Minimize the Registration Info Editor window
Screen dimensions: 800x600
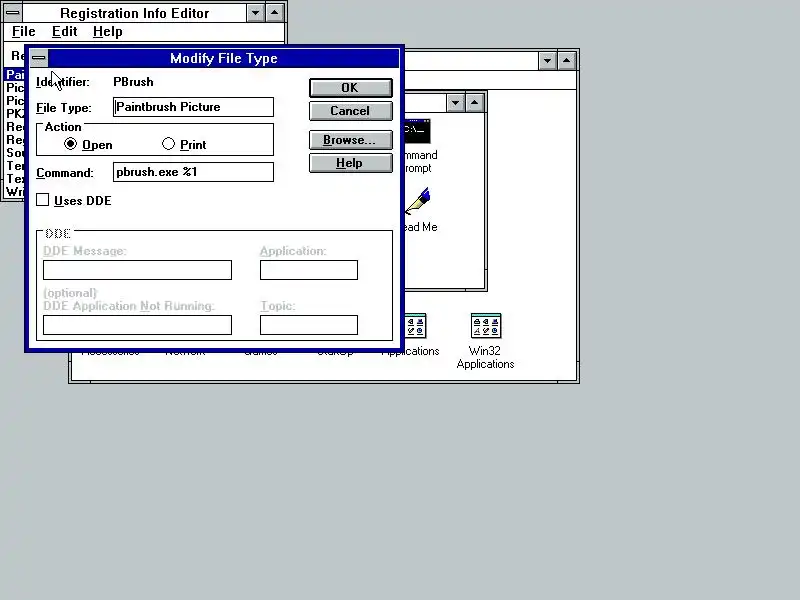(x=255, y=13)
